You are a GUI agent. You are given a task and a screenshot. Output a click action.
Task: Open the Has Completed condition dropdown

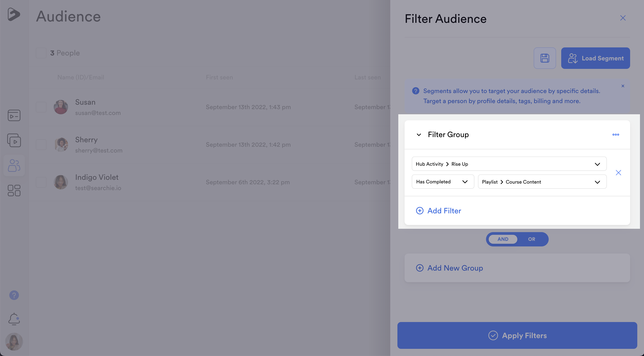pos(443,182)
